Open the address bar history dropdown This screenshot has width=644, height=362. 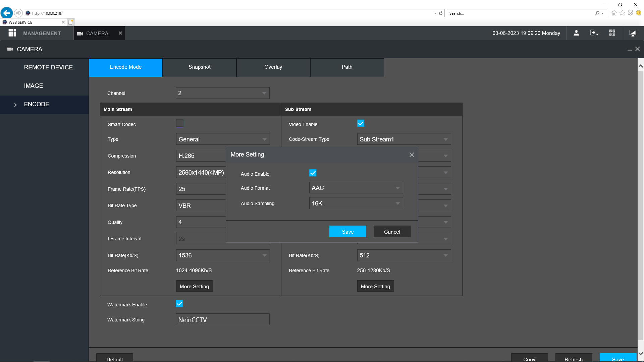(x=435, y=13)
